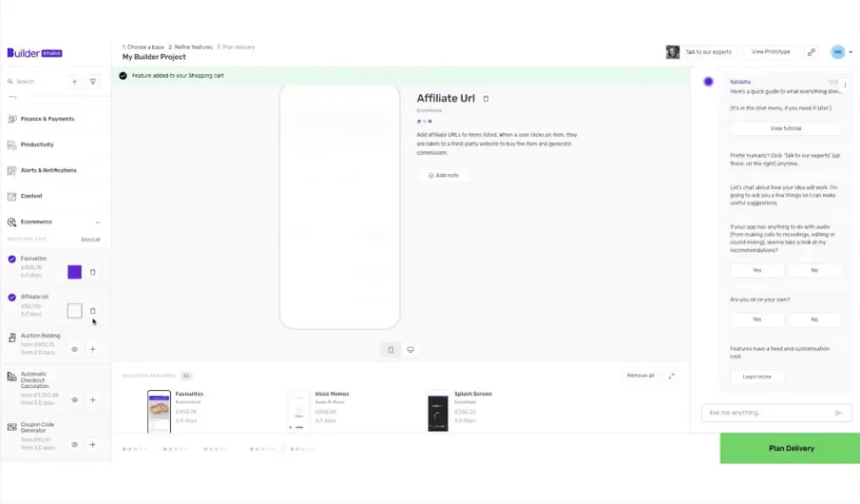Viewport: 860px width, 504px height.
Task: Click the user avatar circle in the header
Action: pyautogui.click(x=838, y=52)
